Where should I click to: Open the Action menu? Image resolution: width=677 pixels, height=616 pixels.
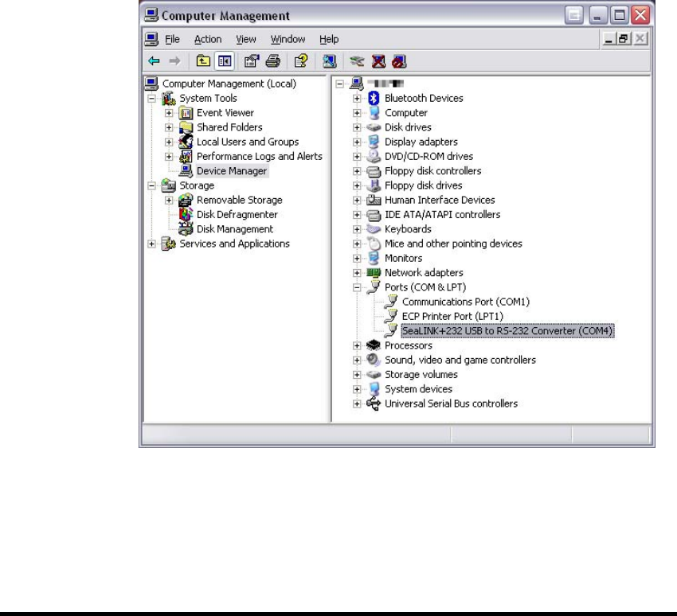208,39
